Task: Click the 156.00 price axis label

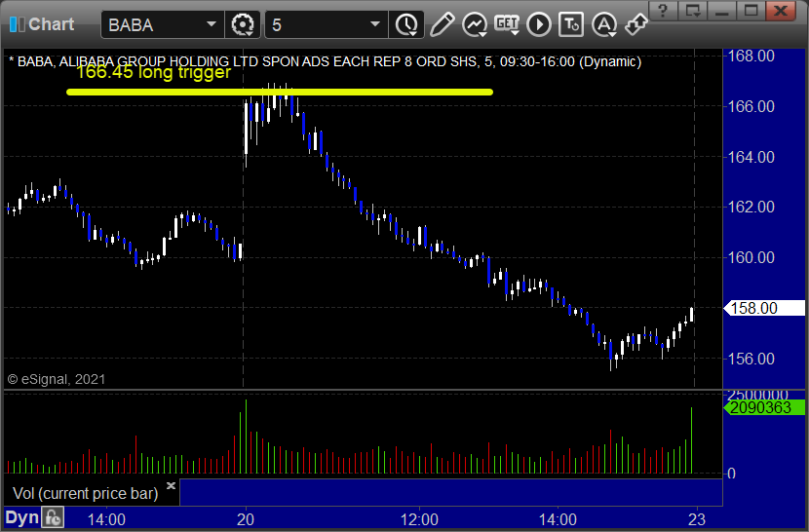Action: click(751, 359)
